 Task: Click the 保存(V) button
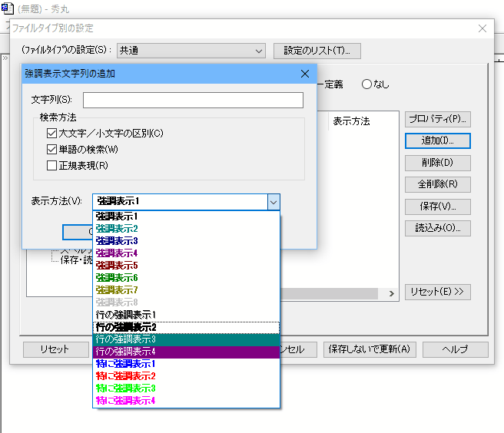[x=438, y=207]
